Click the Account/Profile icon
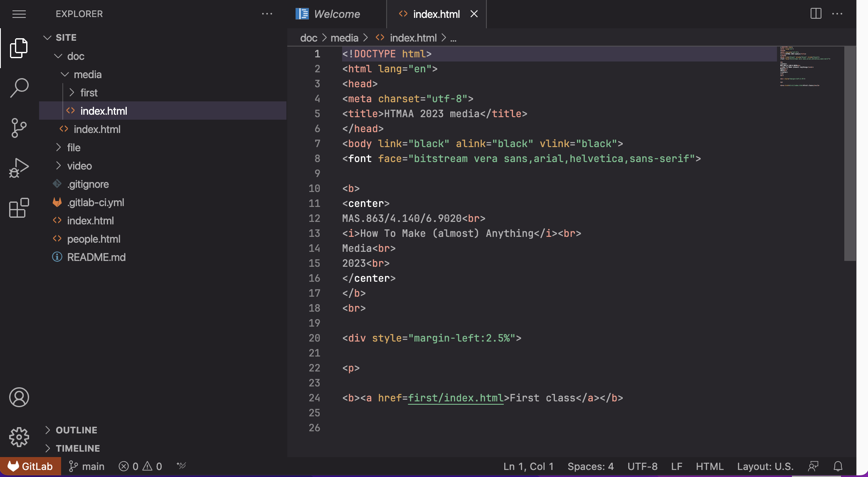 coord(20,397)
